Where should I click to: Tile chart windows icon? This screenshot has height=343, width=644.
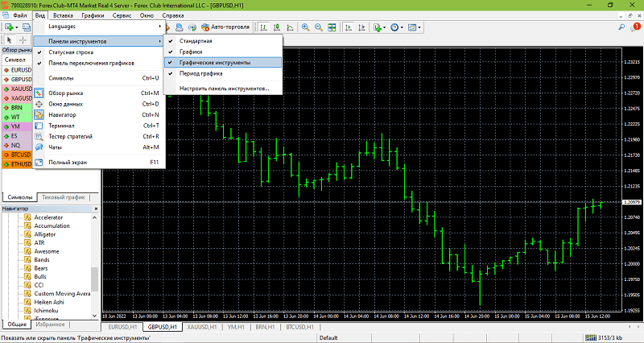point(332,27)
